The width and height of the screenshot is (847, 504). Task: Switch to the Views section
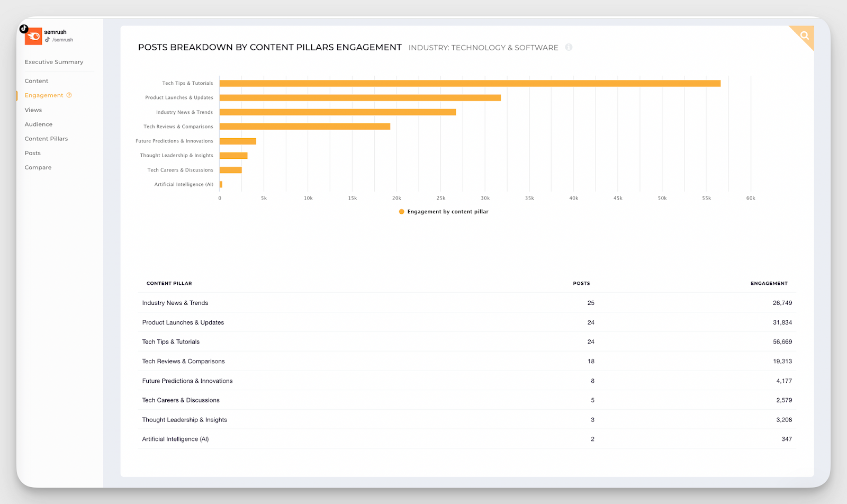pos(33,110)
